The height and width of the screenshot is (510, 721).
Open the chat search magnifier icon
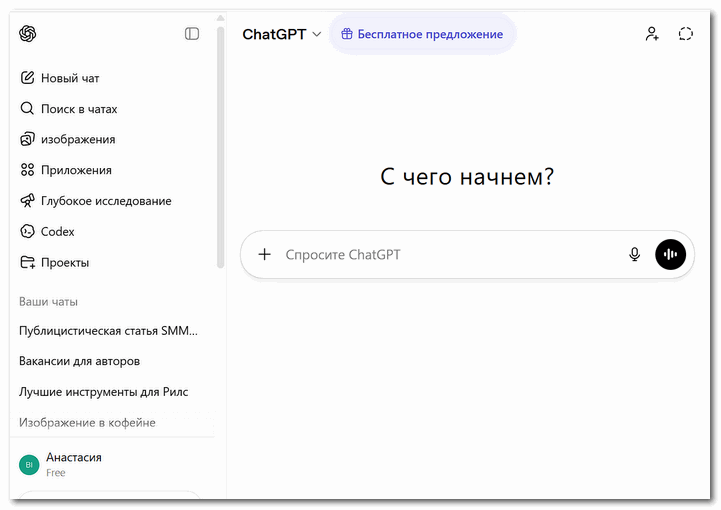[28, 109]
